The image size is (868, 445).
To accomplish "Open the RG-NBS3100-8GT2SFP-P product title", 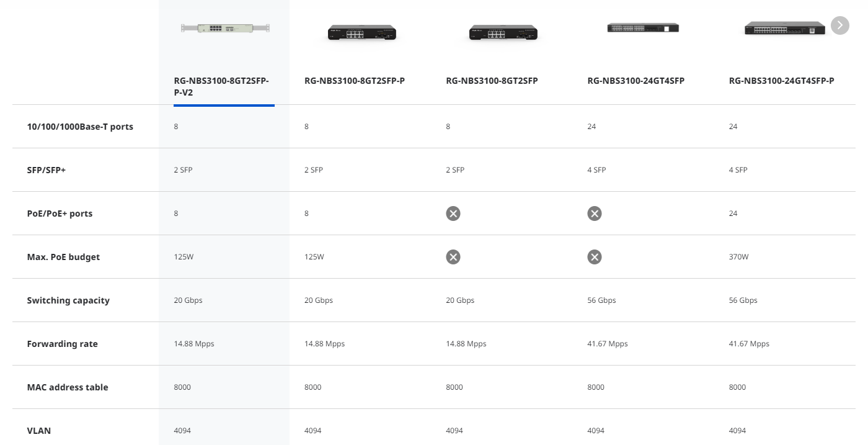I will 354,81.
